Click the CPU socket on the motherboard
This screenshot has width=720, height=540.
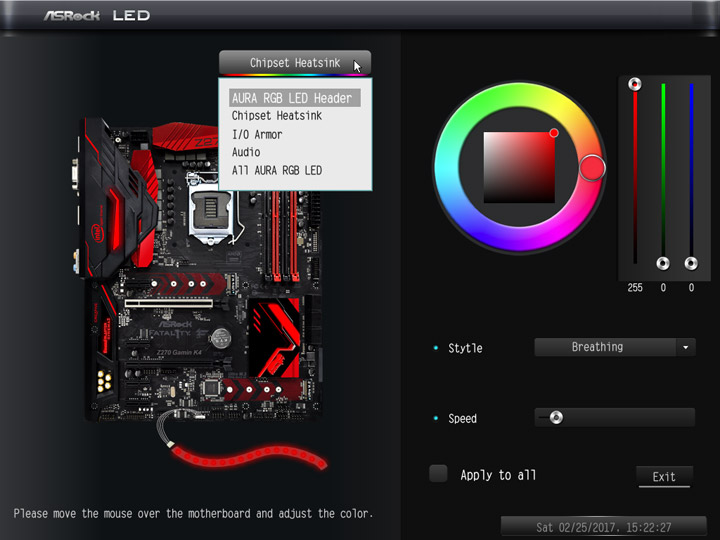coord(211,210)
